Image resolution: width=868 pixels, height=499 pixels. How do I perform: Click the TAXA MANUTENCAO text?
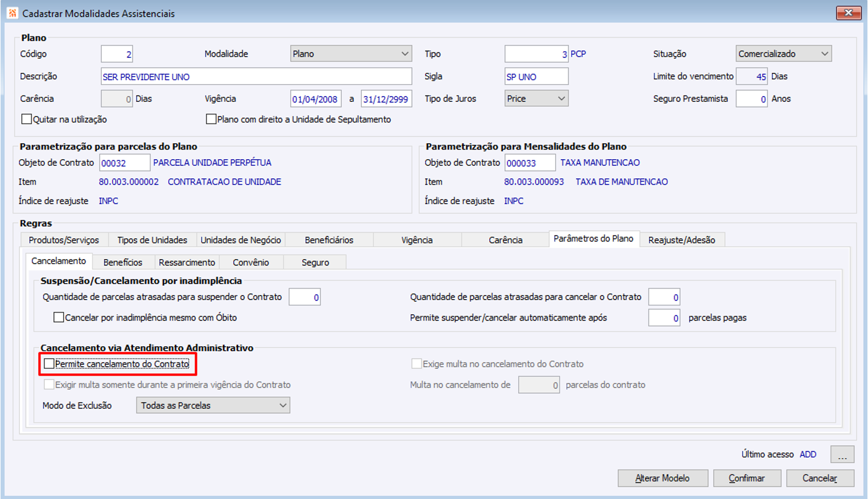[x=600, y=163]
